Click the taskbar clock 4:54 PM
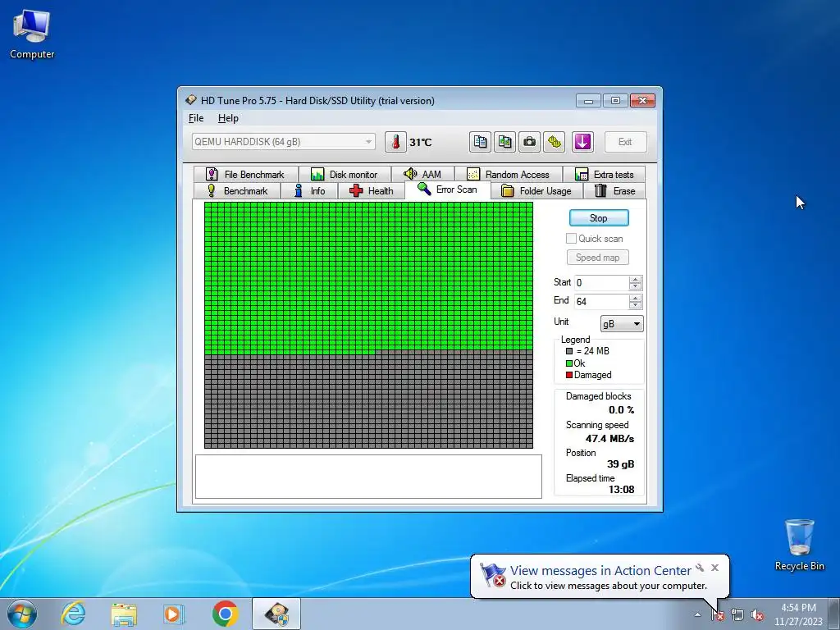The width and height of the screenshot is (840, 630). [x=798, y=608]
